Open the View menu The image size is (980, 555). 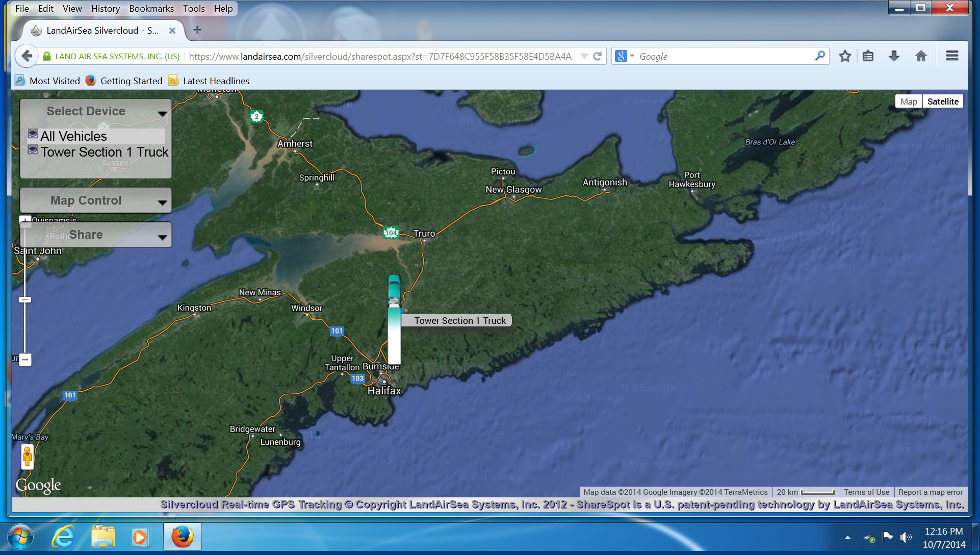point(72,9)
